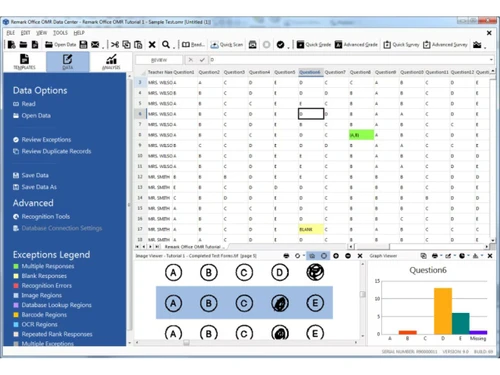Click the Quick Survey toolbar button
The height and width of the screenshot is (375, 500).
point(401,44)
